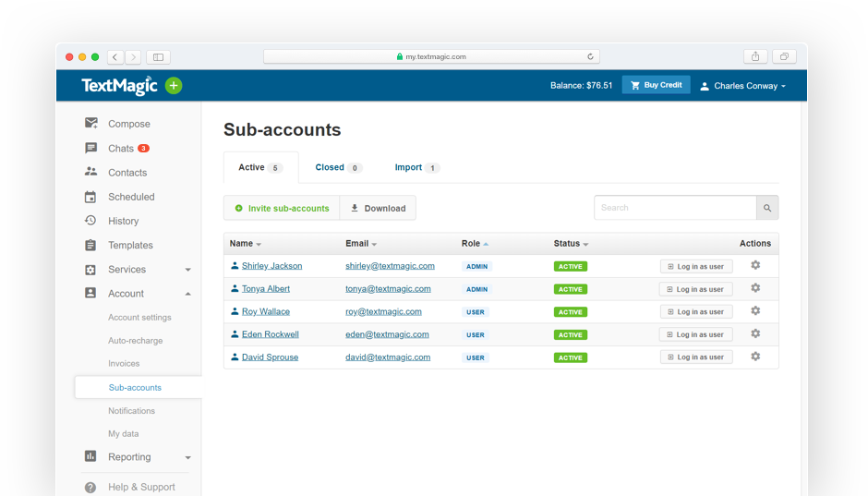
Task: Open settings gear for David Sprouse
Action: click(755, 357)
